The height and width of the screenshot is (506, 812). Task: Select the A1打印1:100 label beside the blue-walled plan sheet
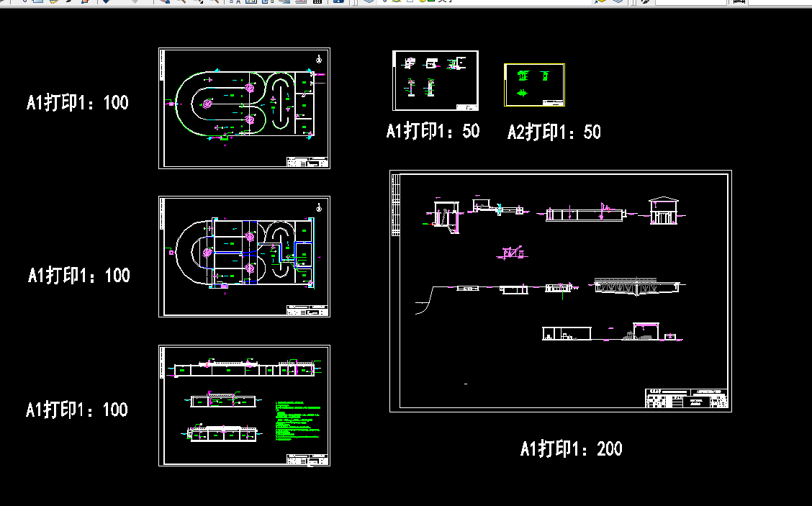click(x=78, y=275)
